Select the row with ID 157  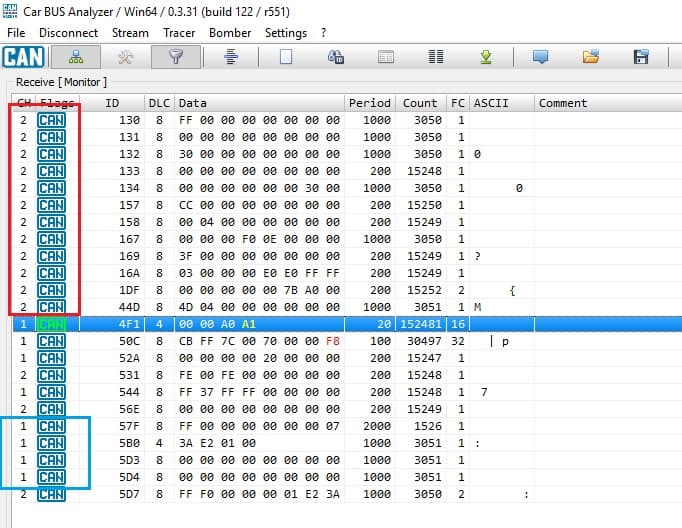(347, 205)
